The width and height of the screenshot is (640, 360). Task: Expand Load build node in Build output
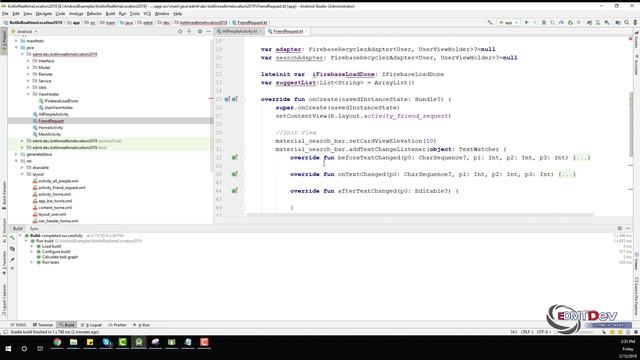[32, 246]
